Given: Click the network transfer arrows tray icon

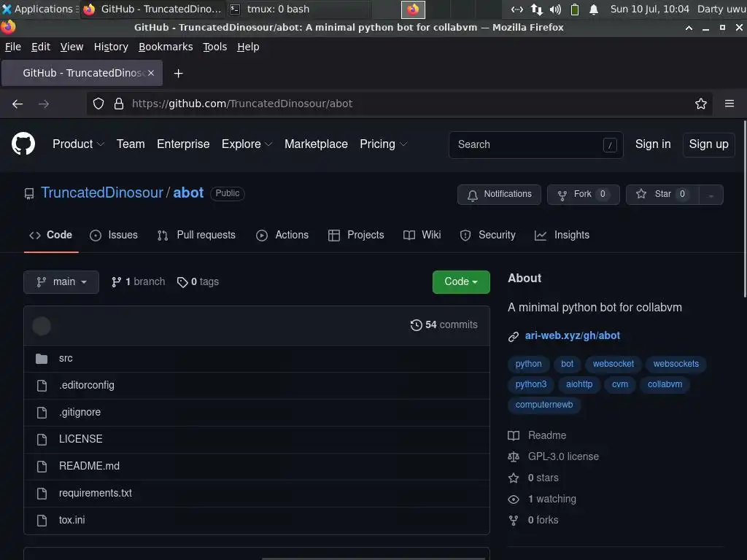Looking at the screenshot, I should (x=536, y=9).
